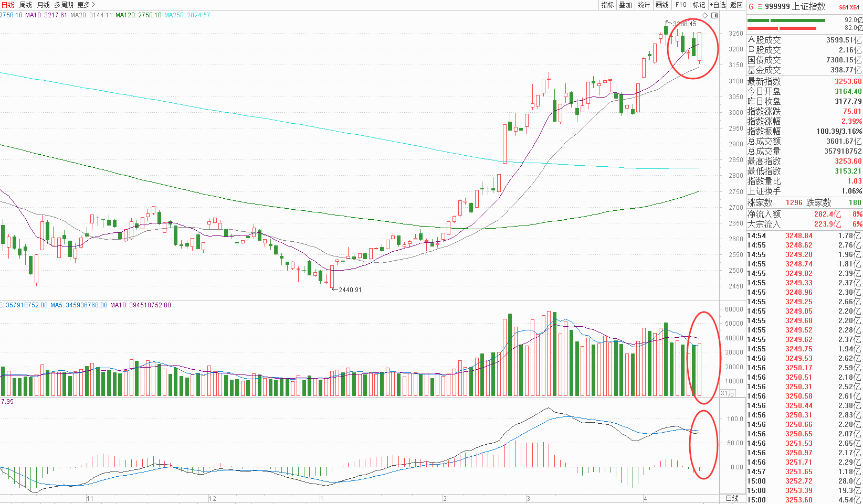Click the 涨家数 1296 count
This screenshot has width=863, height=504.
click(x=794, y=202)
